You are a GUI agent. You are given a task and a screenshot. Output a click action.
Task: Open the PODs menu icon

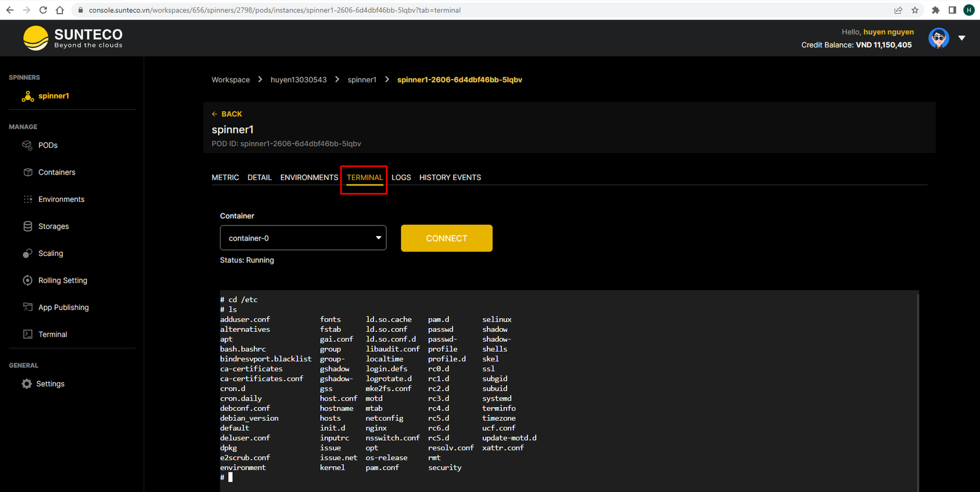27,145
